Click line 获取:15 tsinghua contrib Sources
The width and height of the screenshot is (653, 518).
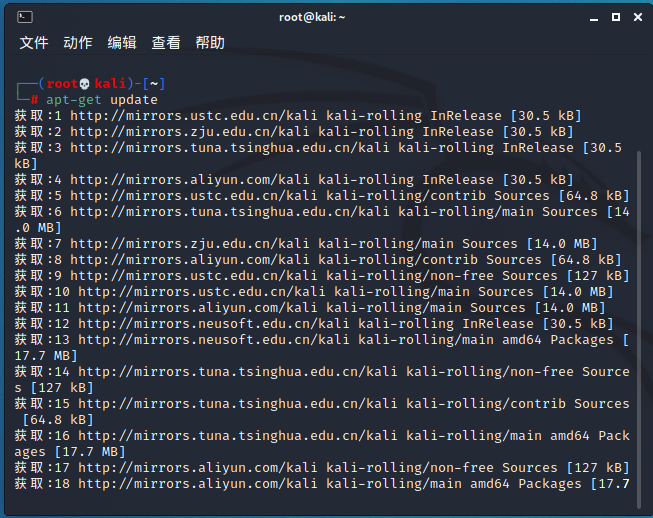pyautogui.click(x=322, y=412)
